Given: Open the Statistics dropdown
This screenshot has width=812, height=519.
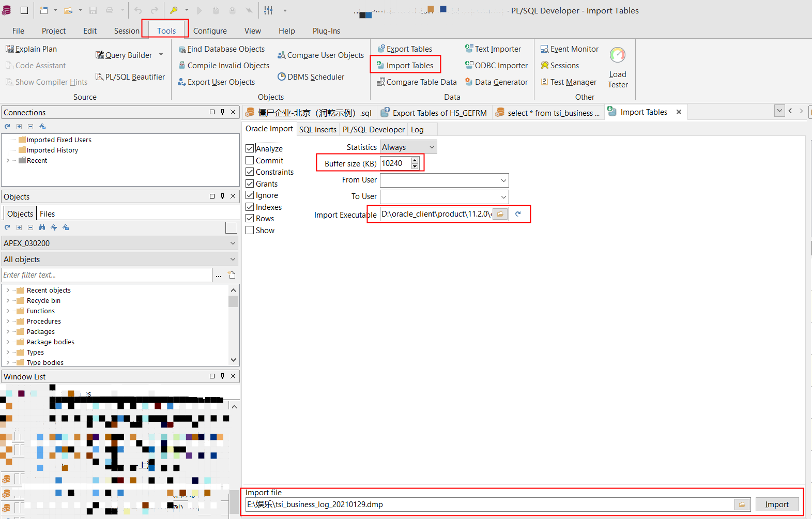Looking at the screenshot, I should pos(408,147).
